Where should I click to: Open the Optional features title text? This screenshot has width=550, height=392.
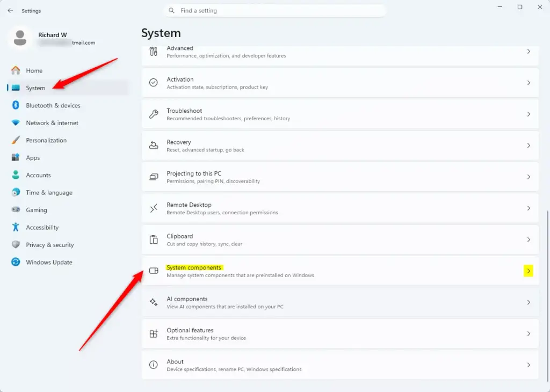pos(190,330)
